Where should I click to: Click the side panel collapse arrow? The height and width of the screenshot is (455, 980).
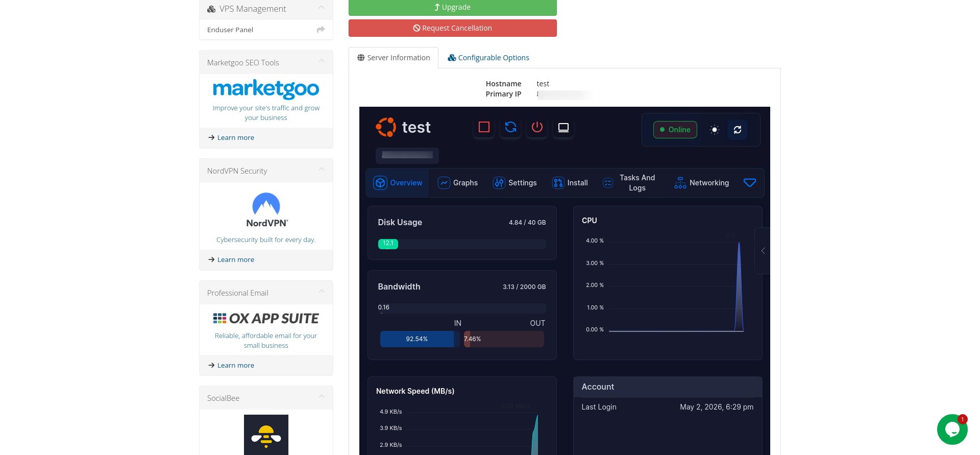(x=763, y=251)
